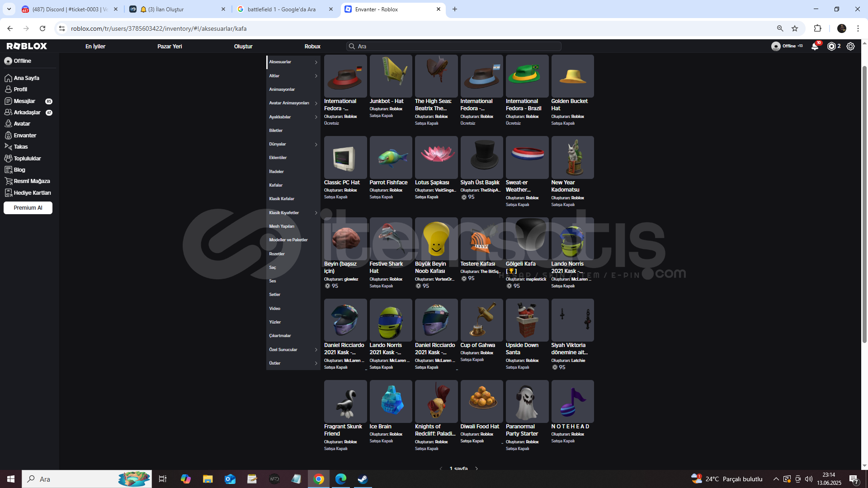868x488 pixels.
Task: Go to the next inventory page arrow
Action: (476, 469)
